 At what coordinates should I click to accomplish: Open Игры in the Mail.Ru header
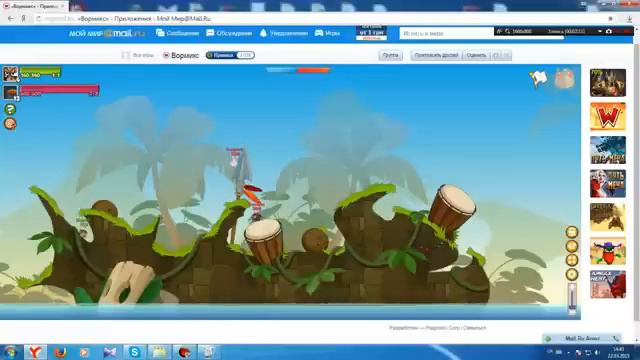pos(327,33)
